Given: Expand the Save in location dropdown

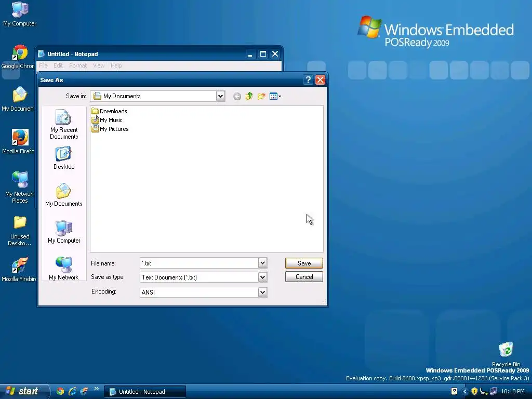Looking at the screenshot, I should click(220, 96).
